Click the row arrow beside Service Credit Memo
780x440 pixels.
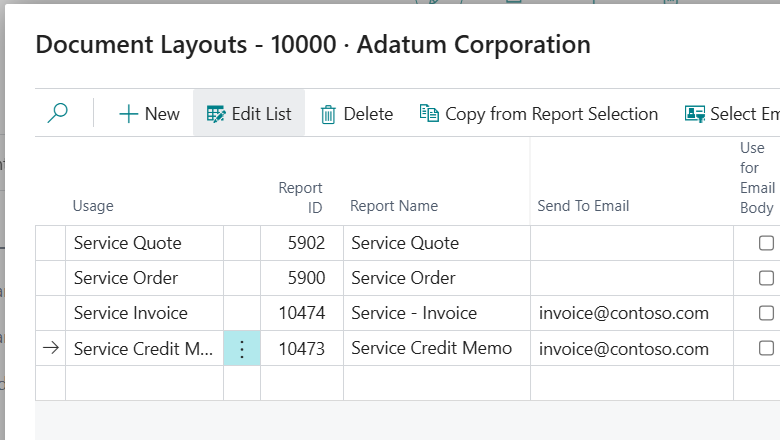(x=51, y=348)
